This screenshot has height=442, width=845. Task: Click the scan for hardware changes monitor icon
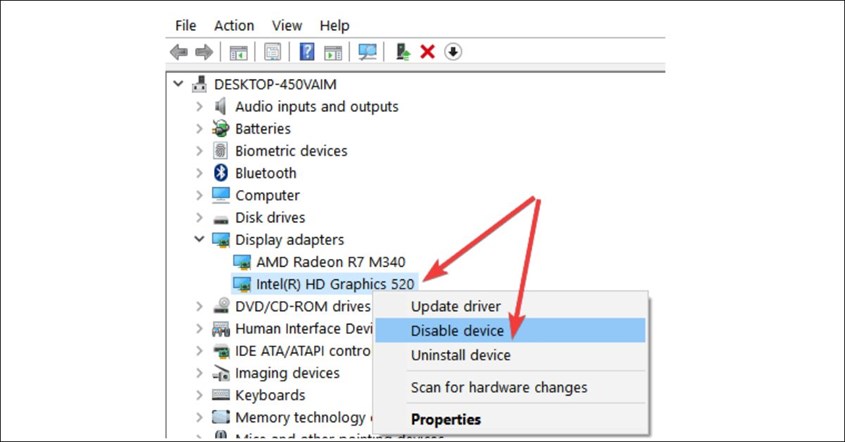367,52
